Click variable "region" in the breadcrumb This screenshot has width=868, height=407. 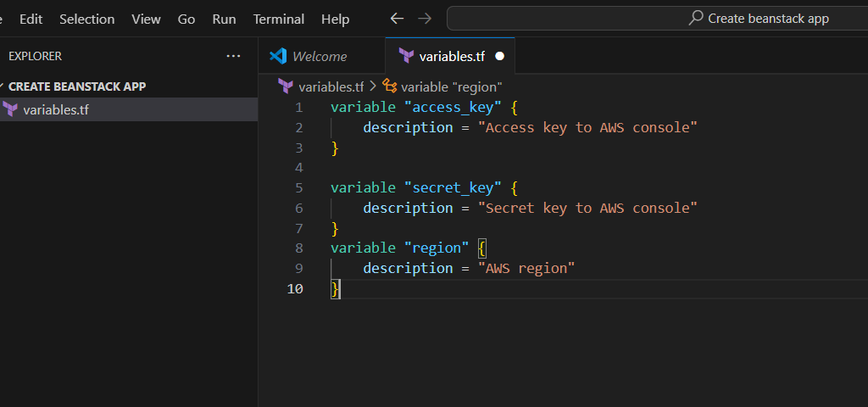pyautogui.click(x=451, y=87)
